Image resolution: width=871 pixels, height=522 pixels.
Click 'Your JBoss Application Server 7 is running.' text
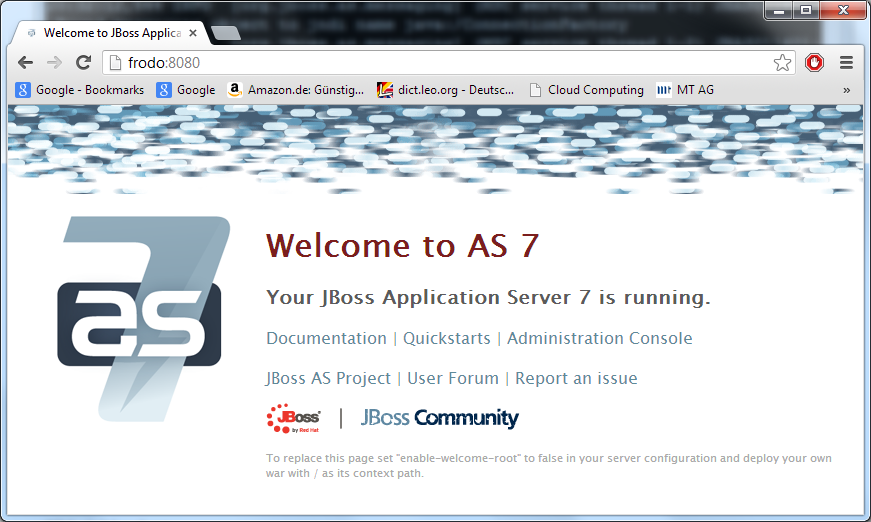(488, 297)
